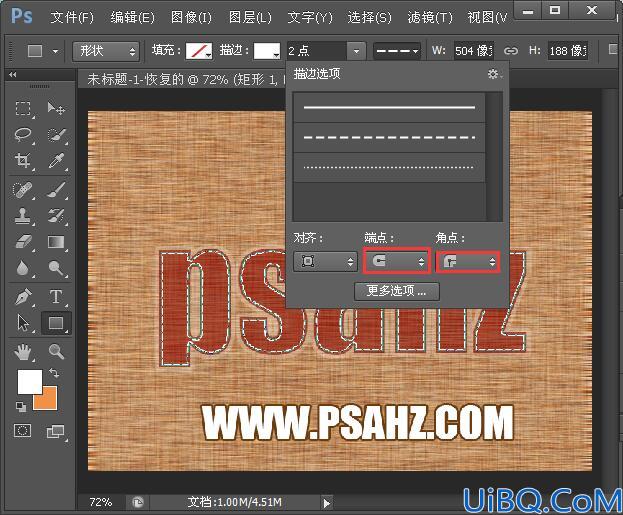
Task: Select the Hand tool
Action: (23, 352)
